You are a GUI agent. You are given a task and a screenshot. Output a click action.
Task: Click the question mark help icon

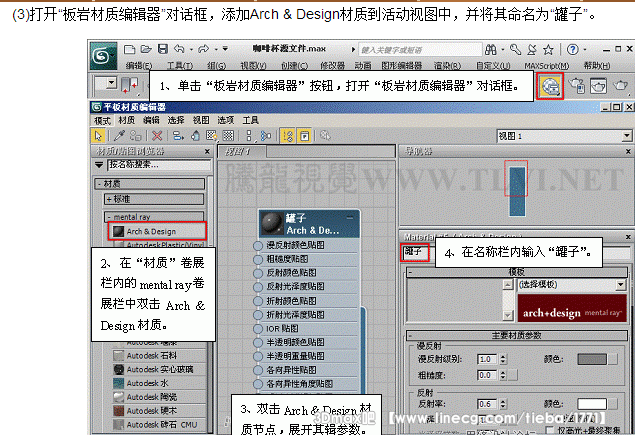[572, 50]
